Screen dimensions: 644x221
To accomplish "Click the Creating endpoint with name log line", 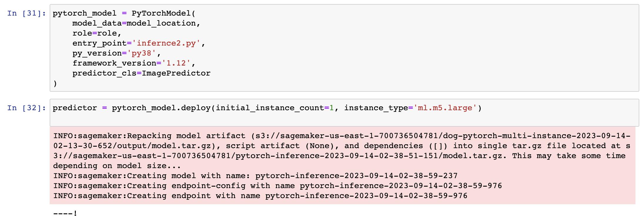I will pyautogui.click(x=260, y=196).
